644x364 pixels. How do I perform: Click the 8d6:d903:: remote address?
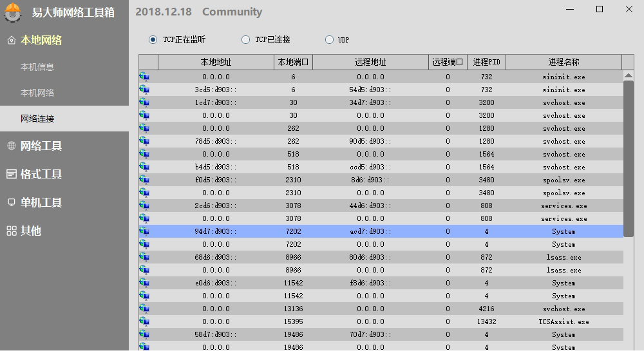[370, 180]
